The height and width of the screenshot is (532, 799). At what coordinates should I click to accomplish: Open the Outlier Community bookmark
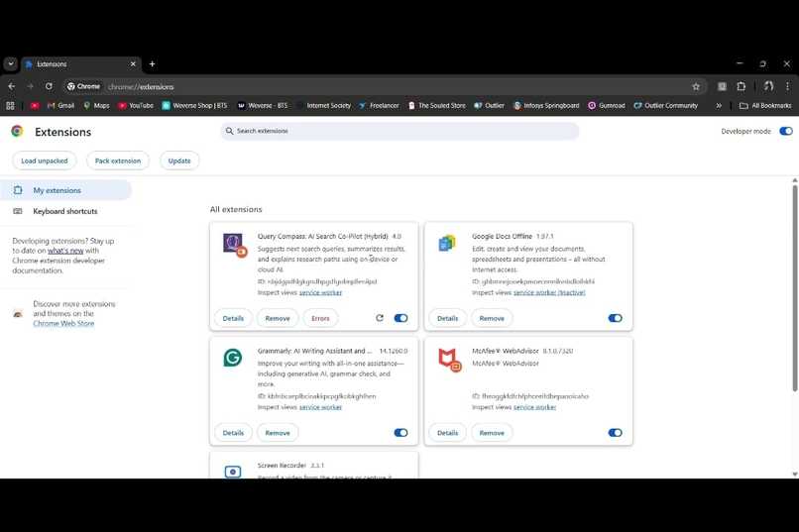coord(665,105)
